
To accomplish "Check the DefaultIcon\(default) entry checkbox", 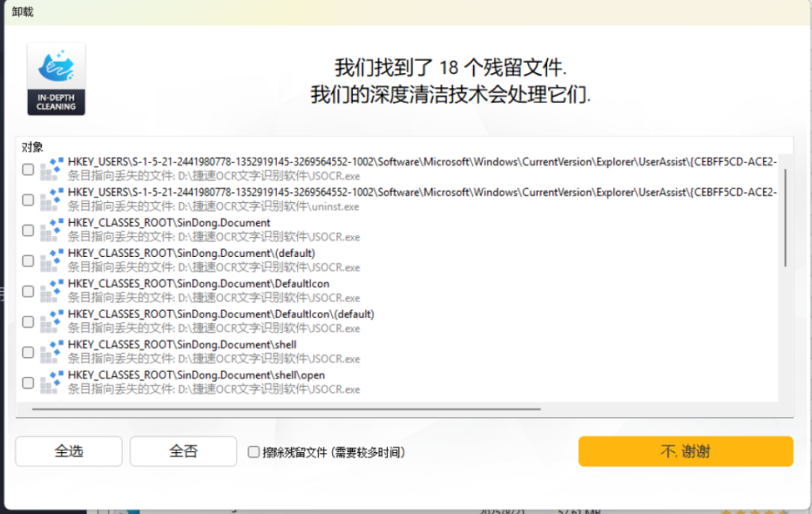I will coord(28,322).
